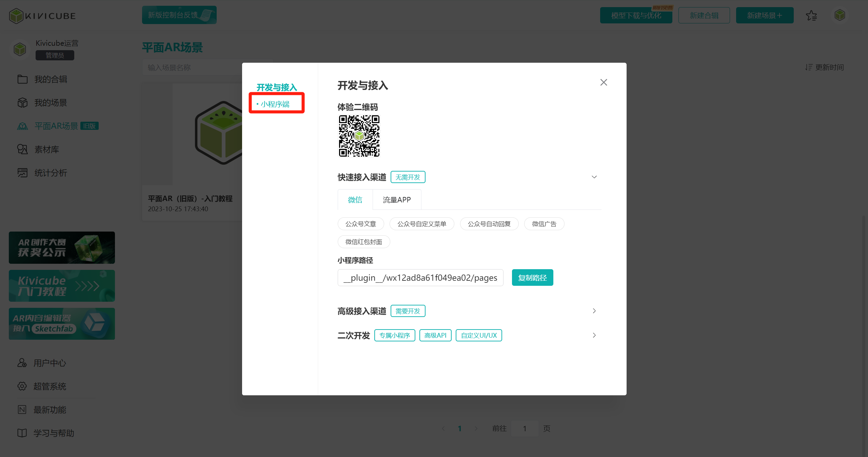Select the 微信广告 channel option
Screen dimensions: 868x457
pyautogui.click(x=544, y=224)
